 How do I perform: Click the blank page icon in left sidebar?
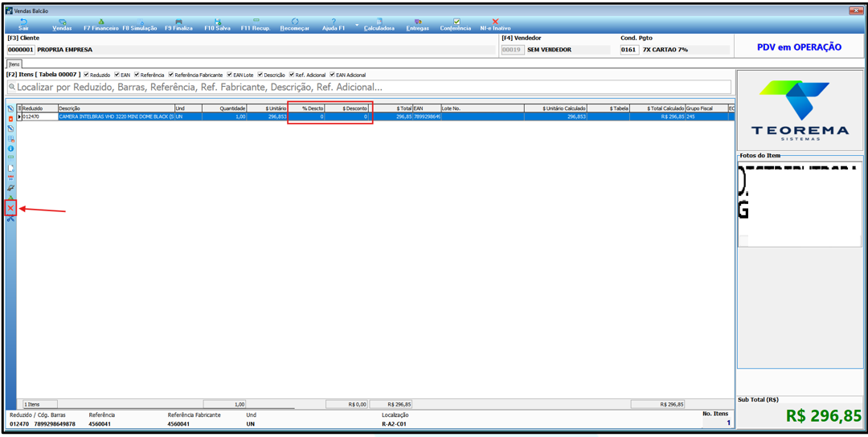coord(10,168)
